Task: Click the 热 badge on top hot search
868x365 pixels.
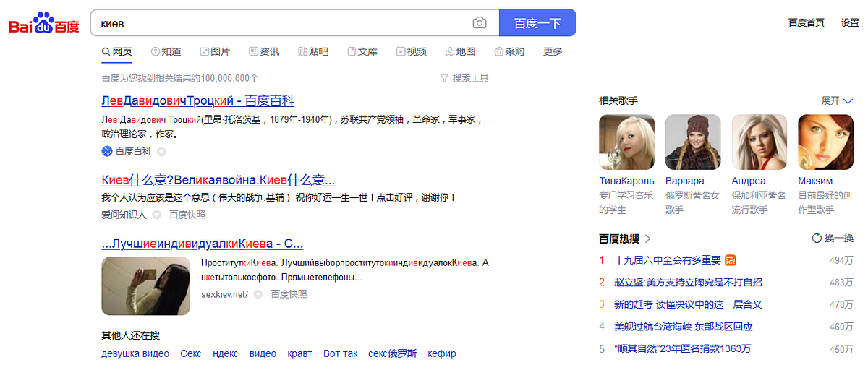Action: coord(731,260)
